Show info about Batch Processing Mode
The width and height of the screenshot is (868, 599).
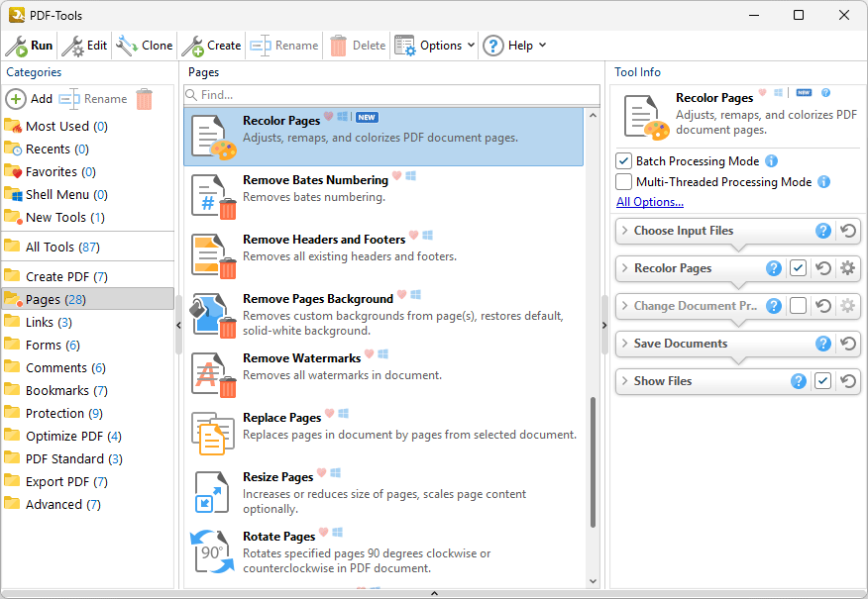pyautogui.click(x=771, y=161)
